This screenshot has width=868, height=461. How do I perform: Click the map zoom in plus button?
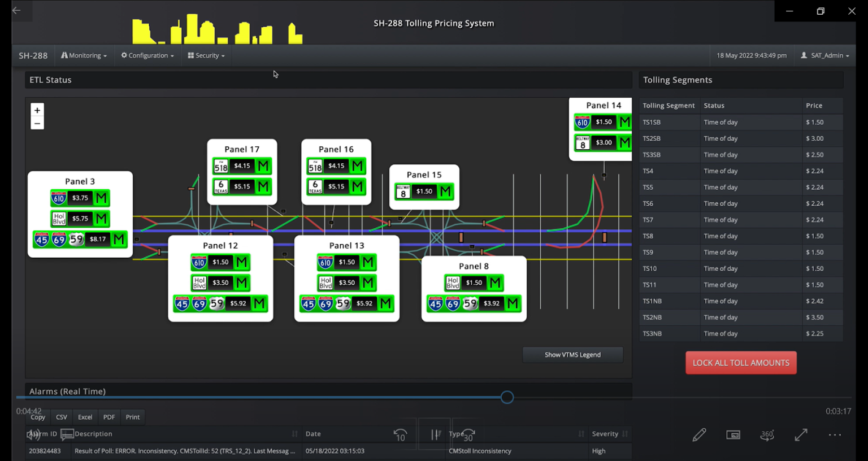click(x=37, y=110)
